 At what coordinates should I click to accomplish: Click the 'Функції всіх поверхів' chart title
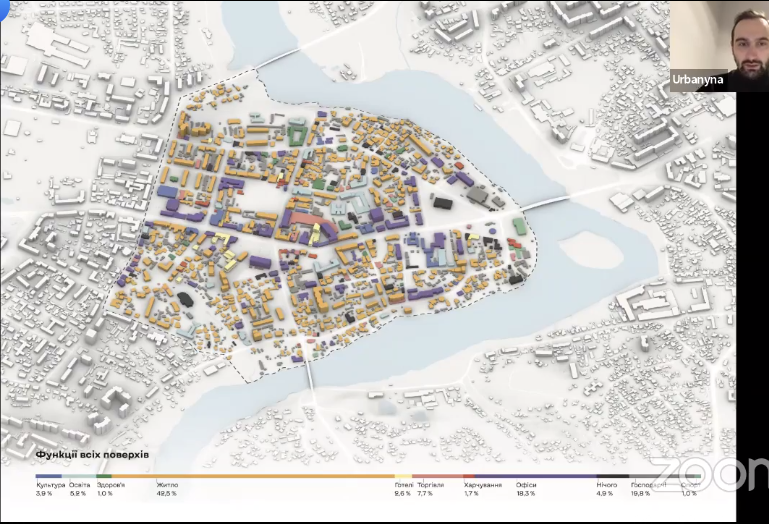pos(91,455)
